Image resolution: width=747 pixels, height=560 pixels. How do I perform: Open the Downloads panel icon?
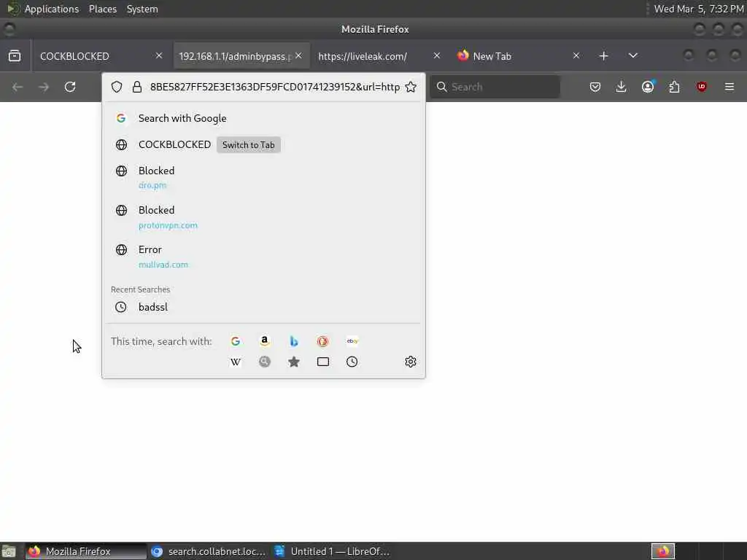pyautogui.click(x=622, y=87)
